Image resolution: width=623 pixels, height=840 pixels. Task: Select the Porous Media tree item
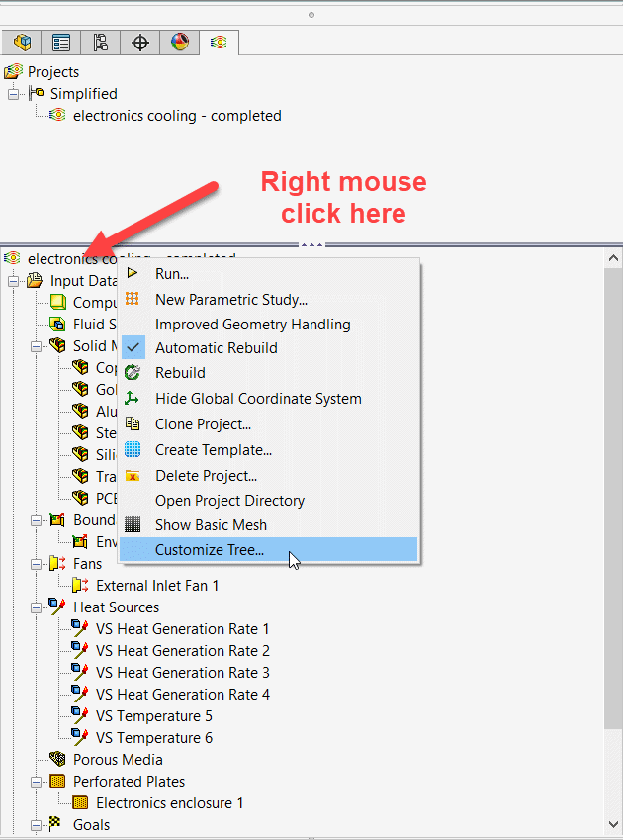point(118,760)
